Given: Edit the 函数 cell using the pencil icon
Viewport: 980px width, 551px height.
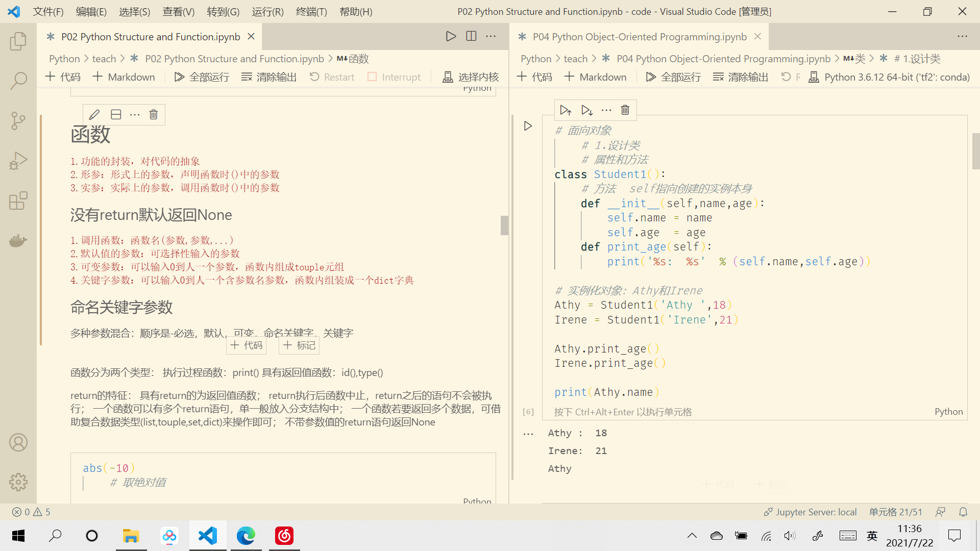Looking at the screenshot, I should point(94,114).
